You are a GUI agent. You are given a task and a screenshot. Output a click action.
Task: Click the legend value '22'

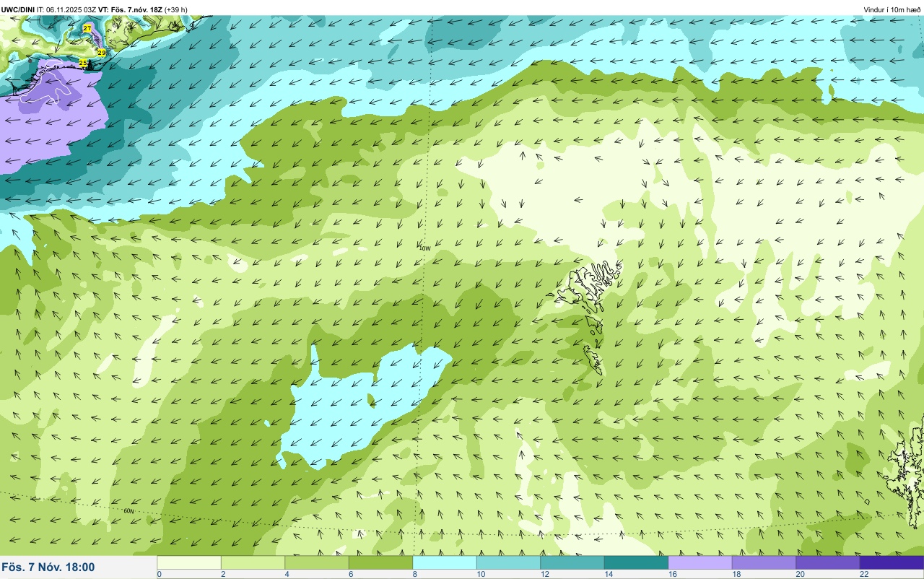[x=864, y=574]
